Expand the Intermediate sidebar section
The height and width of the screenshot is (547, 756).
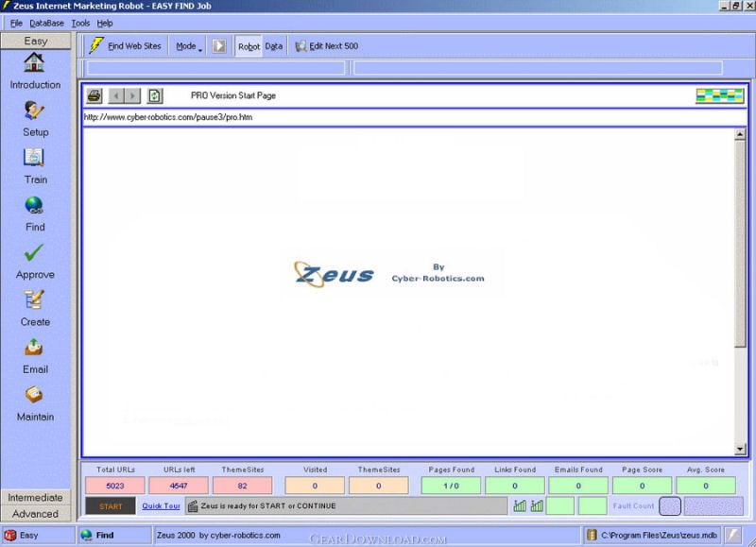[36, 497]
